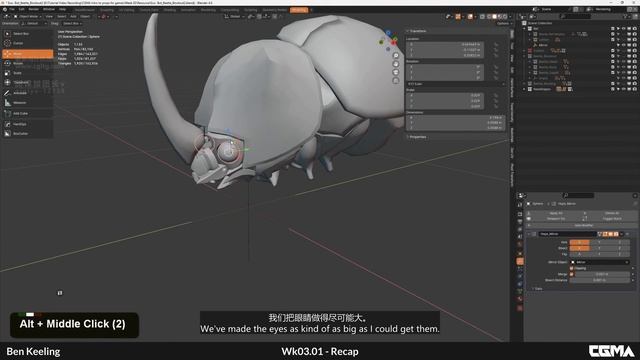Select the Scale tool
This screenshot has width=640, height=360.
[x=27, y=73]
